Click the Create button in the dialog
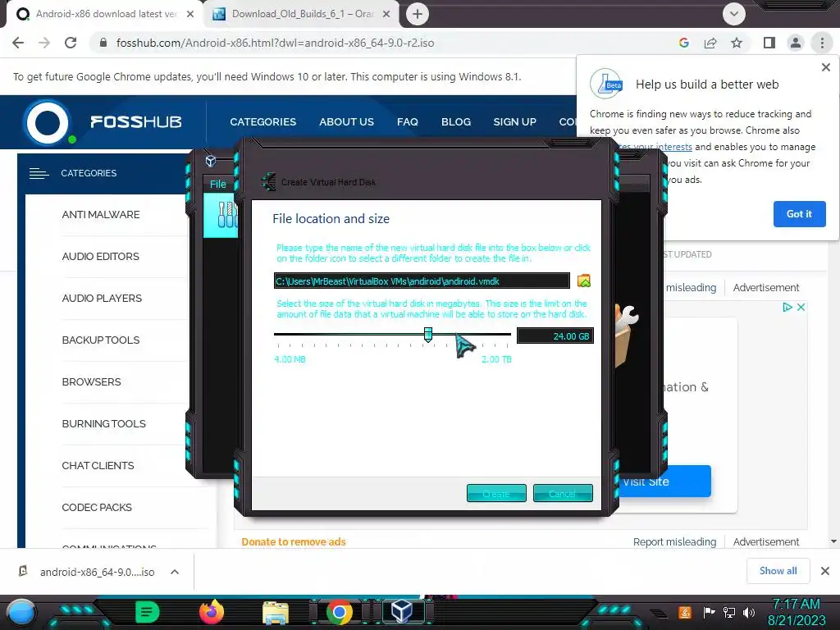 pos(496,493)
